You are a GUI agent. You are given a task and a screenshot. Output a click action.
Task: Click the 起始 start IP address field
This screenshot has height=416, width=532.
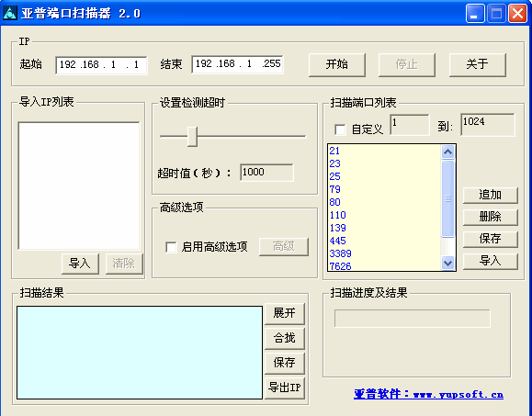101,65
